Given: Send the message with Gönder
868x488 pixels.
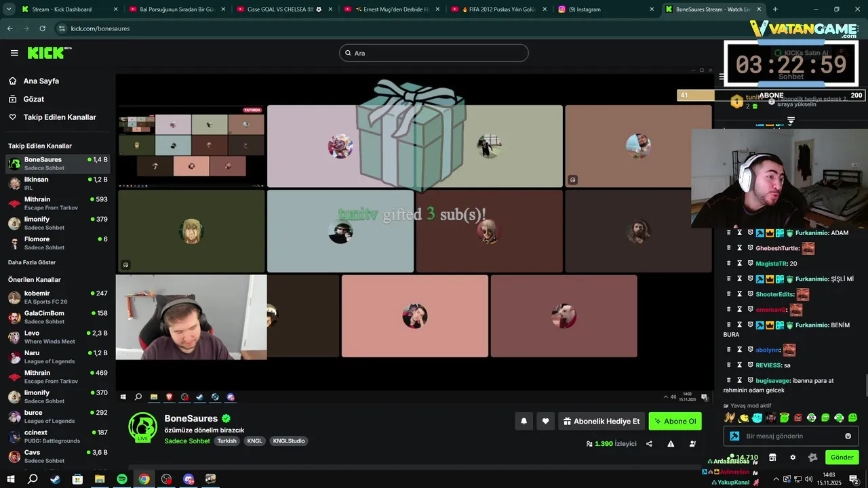Looking at the screenshot, I should (x=842, y=457).
